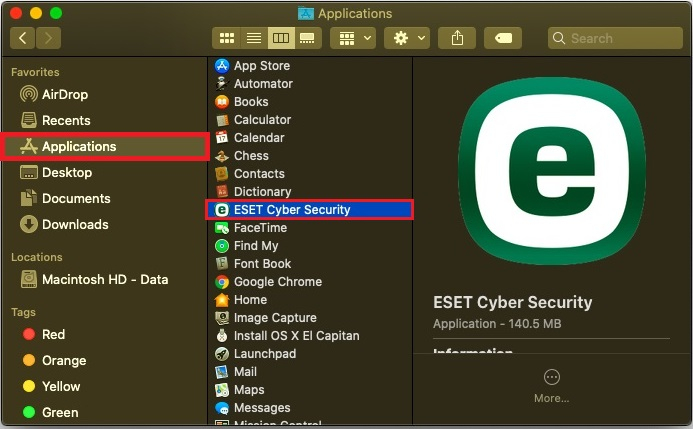Select the Launchpad app icon

tap(222, 354)
